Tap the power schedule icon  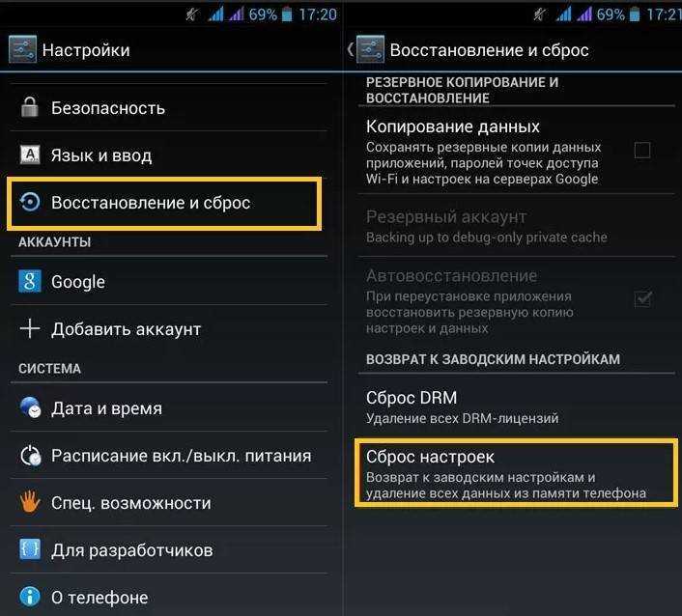pyautogui.click(x=31, y=455)
